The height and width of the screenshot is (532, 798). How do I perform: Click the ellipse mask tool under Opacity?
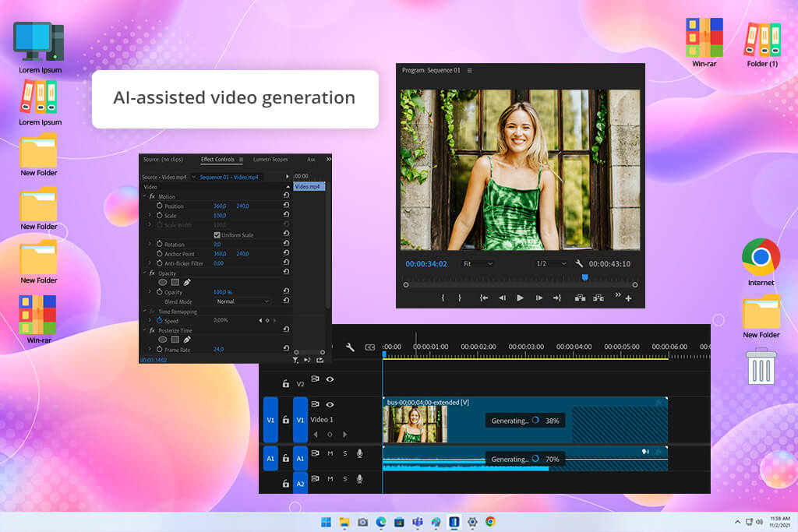163,282
